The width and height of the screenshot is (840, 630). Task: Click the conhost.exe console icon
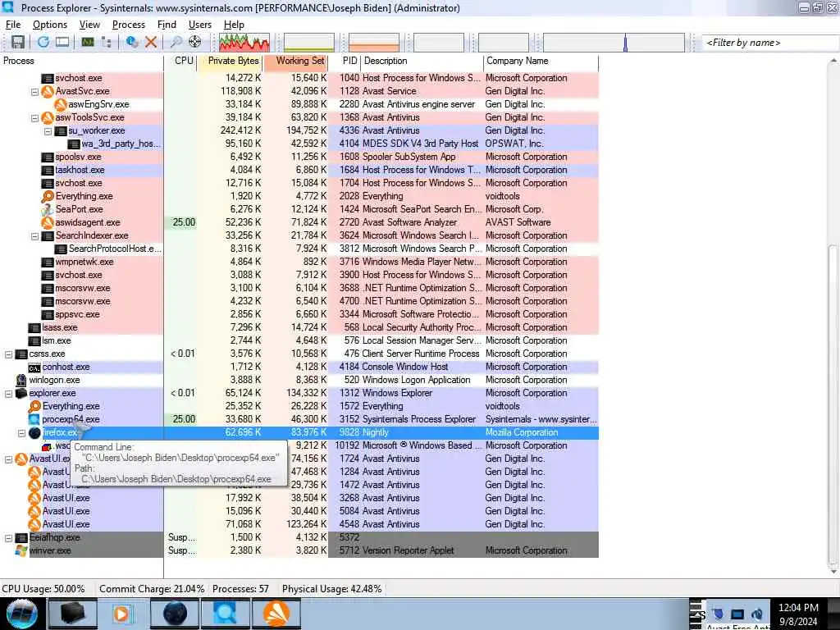point(34,367)
